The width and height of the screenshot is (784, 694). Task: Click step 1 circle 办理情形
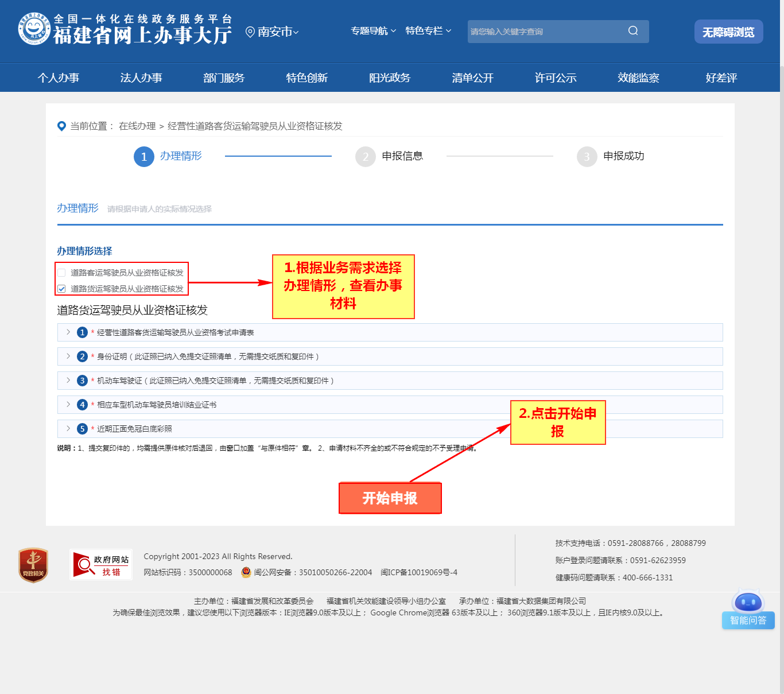pyautogui.click(x=144, y=157)
